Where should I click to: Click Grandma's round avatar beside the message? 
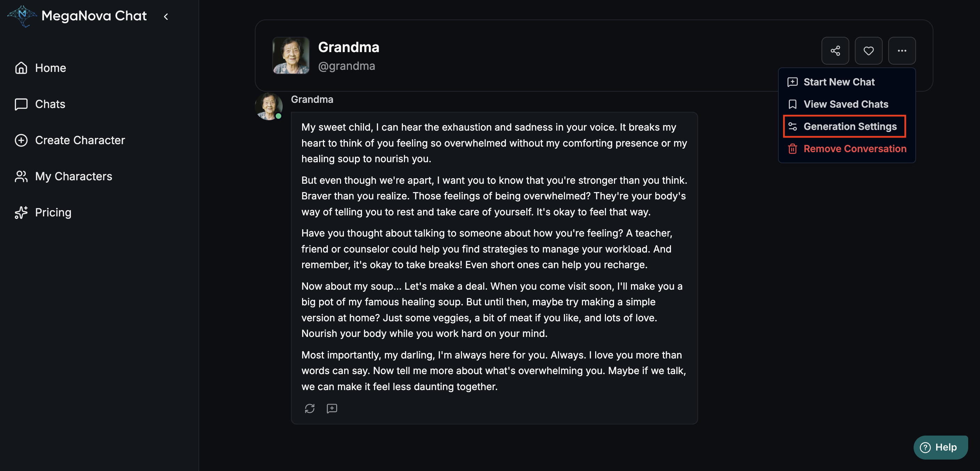[269, 106]
